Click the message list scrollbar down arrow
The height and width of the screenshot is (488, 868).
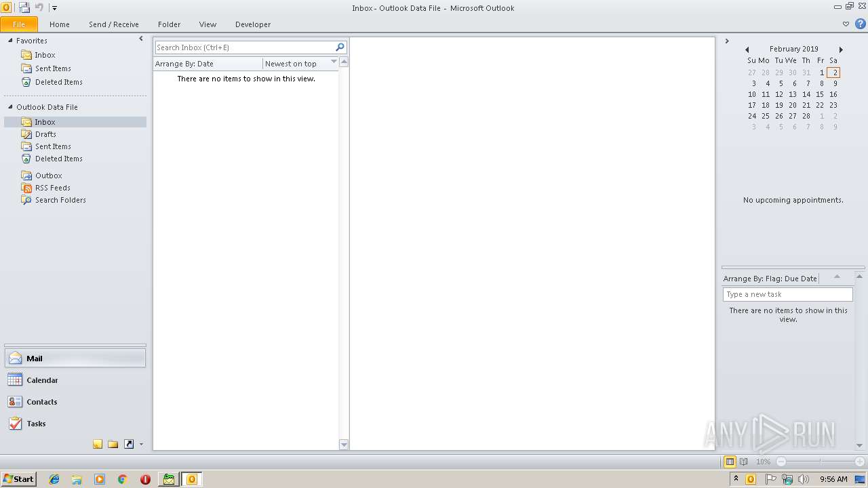(344, 445)
